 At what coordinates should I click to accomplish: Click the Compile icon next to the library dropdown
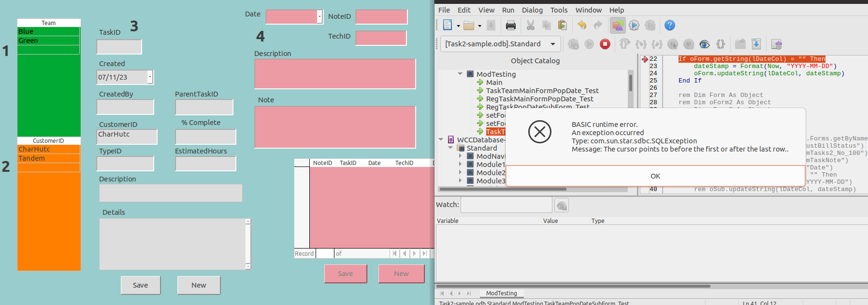573,44
